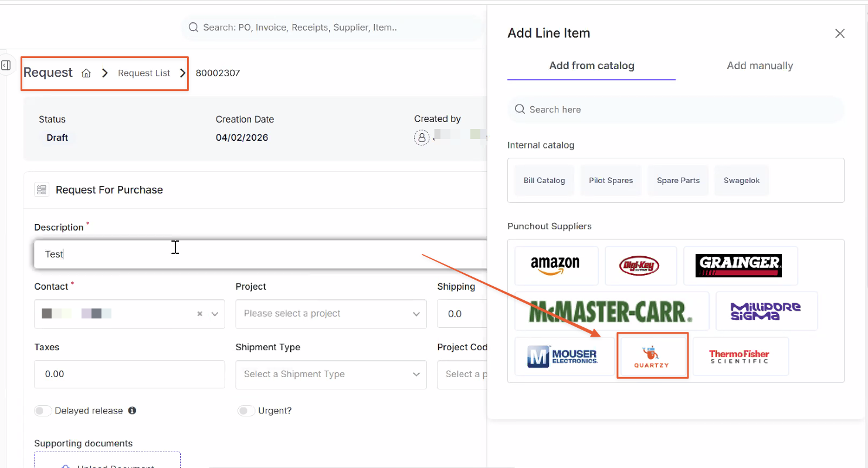Click the Request For Purchase form icon
The width and height of the screenshot is (868, 468).
pos(41,189)
